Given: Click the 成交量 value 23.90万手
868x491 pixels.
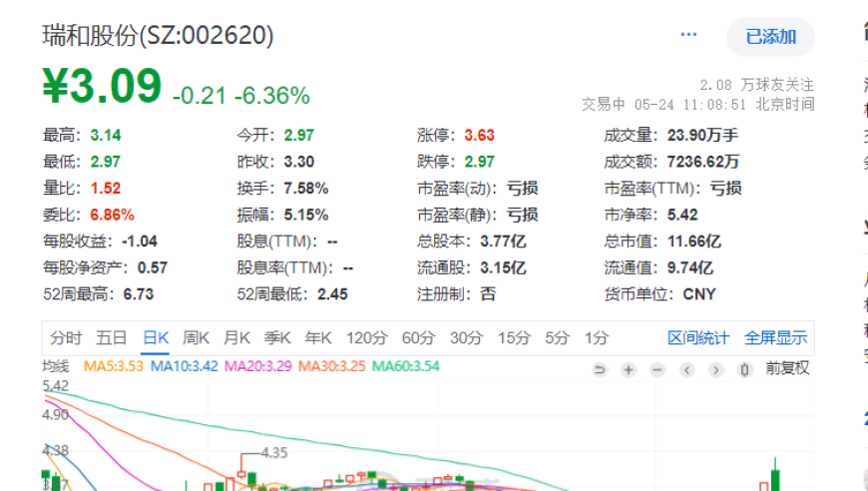Looking at the screenshot, I should 702,135.
